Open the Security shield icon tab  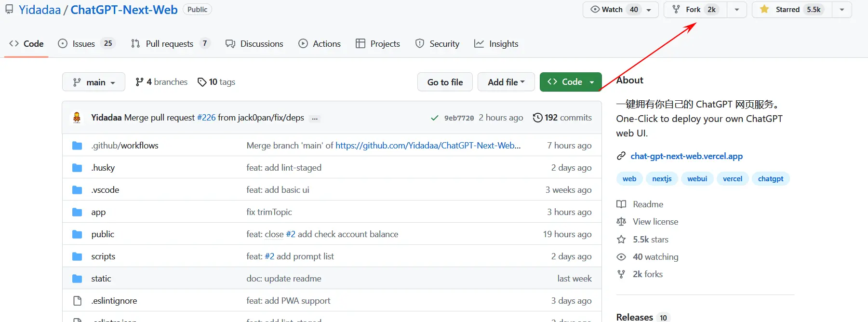(420, 44)
